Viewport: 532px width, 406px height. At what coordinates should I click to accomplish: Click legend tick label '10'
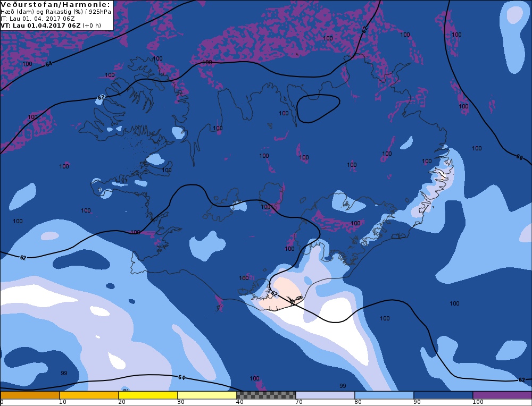62,402
